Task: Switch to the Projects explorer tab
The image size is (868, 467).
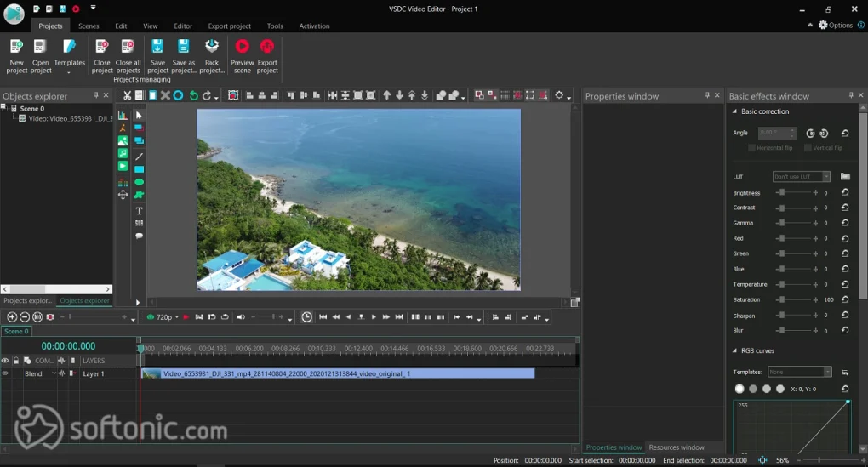Action: 28,301
